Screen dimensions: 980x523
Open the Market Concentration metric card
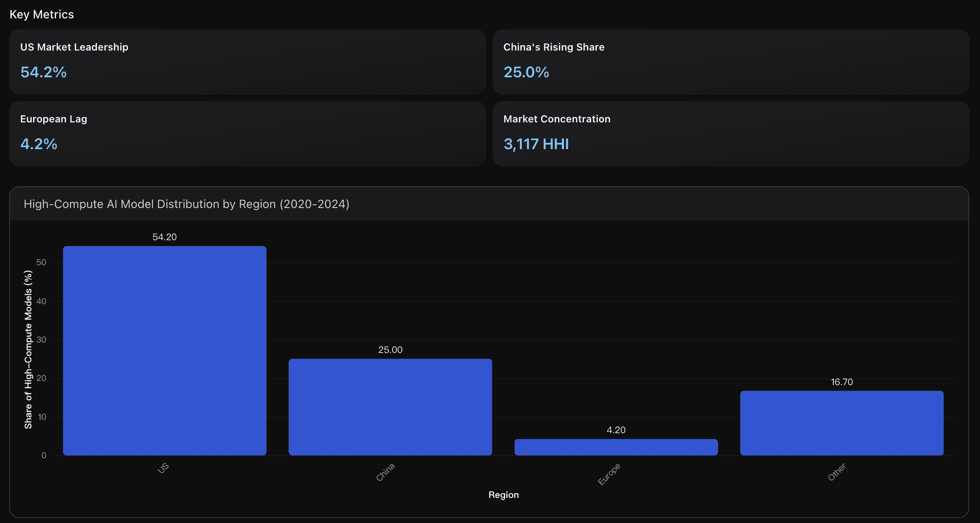pyautogui.click(x=730, y=133)
